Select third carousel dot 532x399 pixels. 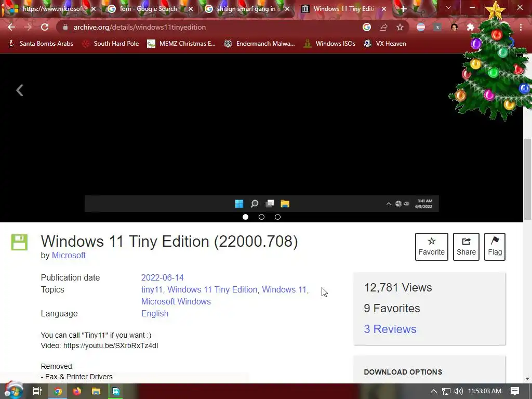pyautogui.click(x=277, y=217)
